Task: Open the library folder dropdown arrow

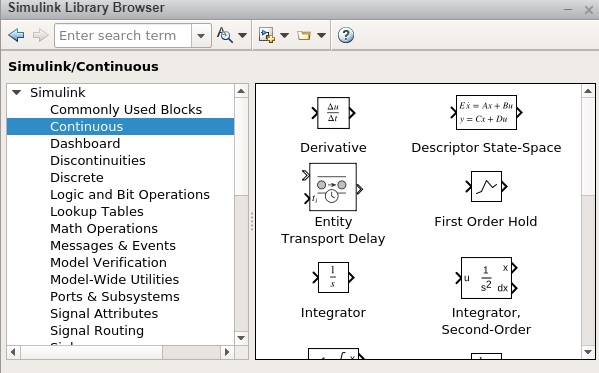Action: coord(321,35)
